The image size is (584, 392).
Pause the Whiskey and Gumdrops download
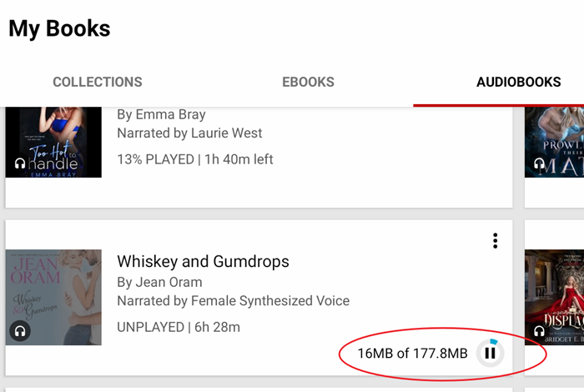coord(491,353)
